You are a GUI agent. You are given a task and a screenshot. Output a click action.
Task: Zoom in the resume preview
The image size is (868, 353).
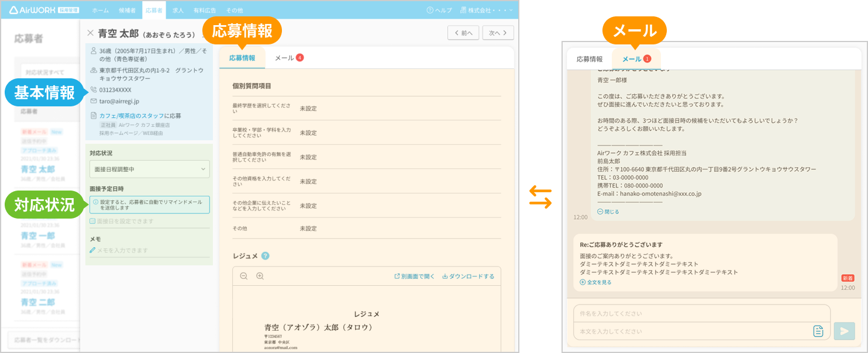coord(260,276)
